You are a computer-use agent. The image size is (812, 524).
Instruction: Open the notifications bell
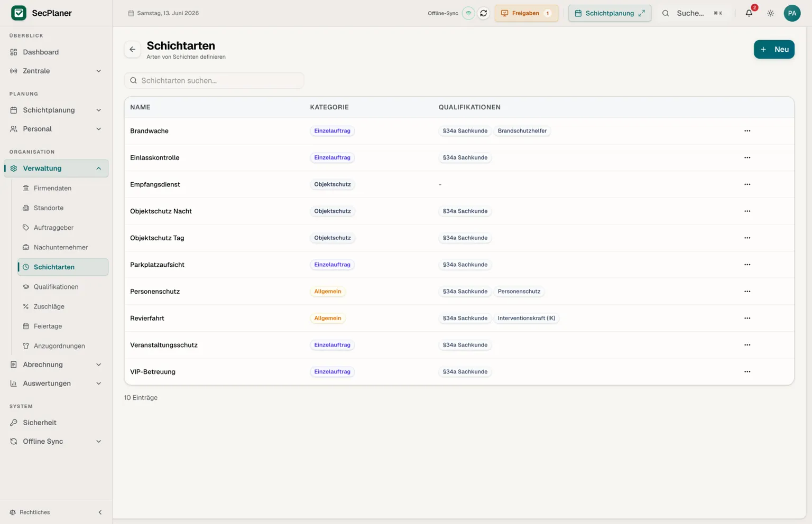749,13
